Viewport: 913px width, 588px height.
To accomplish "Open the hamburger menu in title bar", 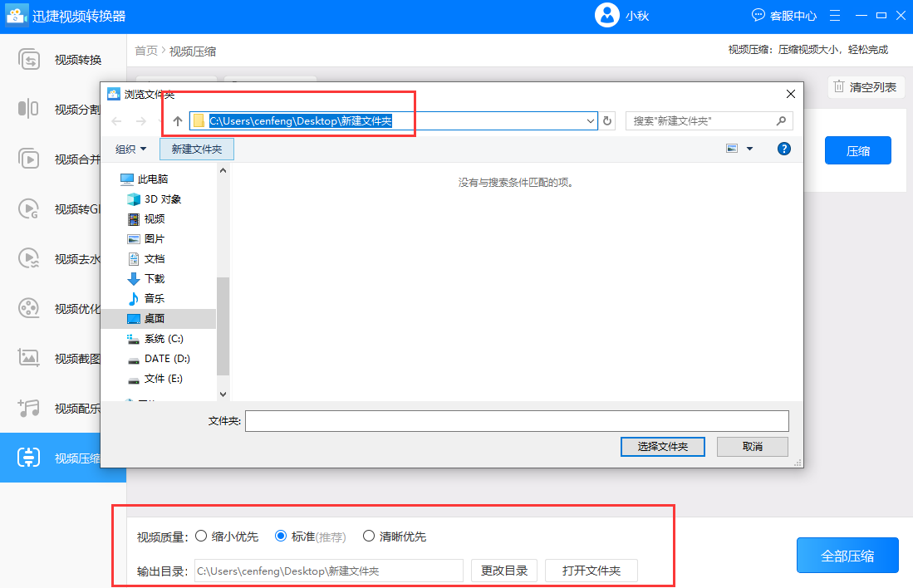I will (834, 16).
